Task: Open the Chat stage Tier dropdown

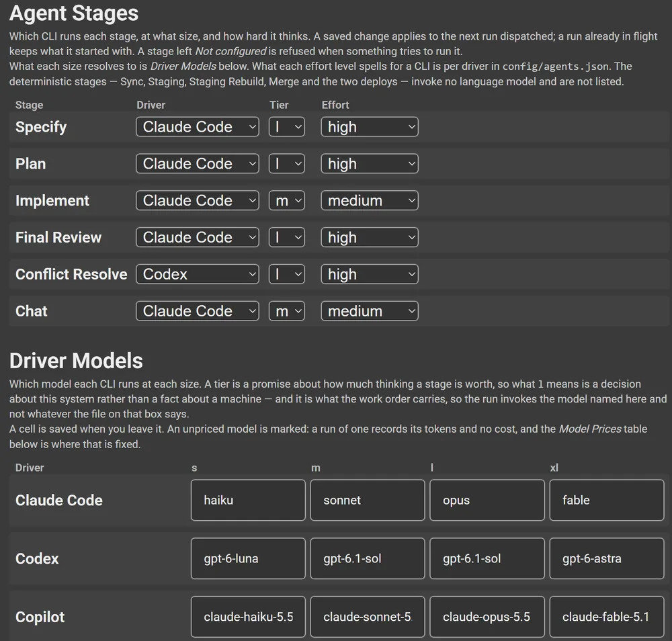Action: pyautogui.click(x=287, y=311)
